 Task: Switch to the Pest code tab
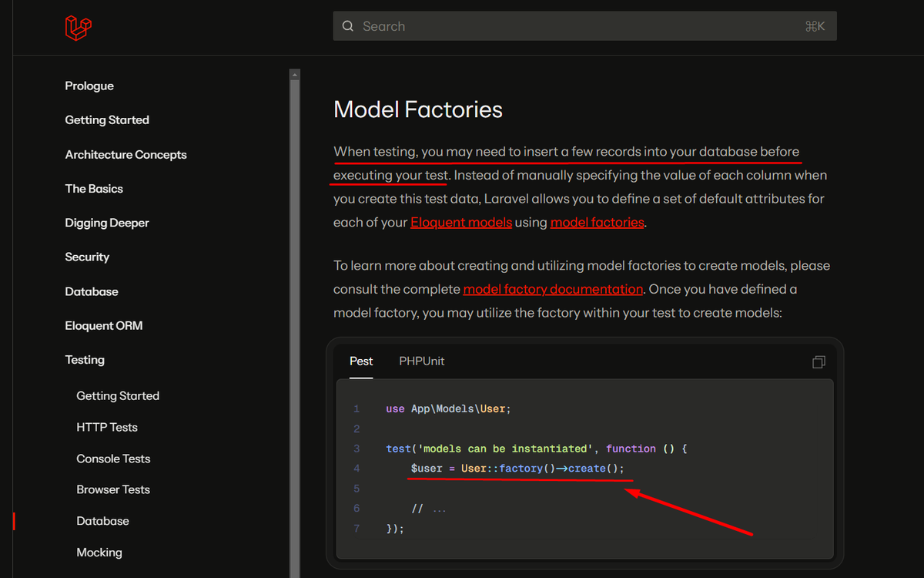coord(361,361)
